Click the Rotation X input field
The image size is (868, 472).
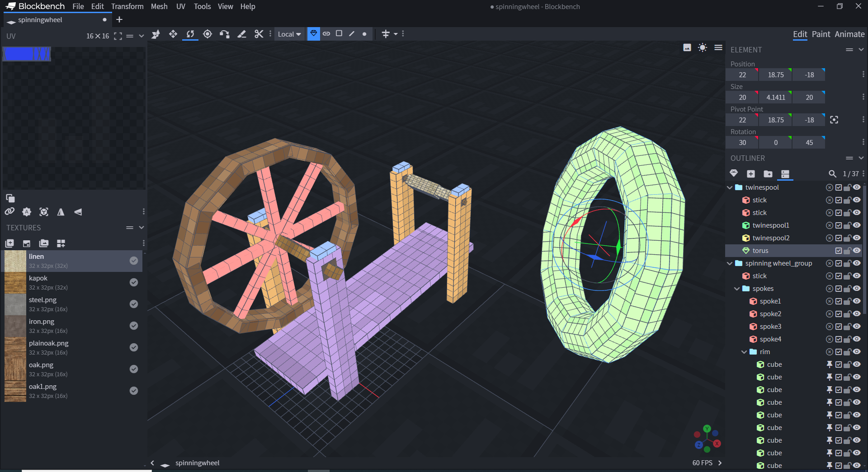tap(742, 143)
